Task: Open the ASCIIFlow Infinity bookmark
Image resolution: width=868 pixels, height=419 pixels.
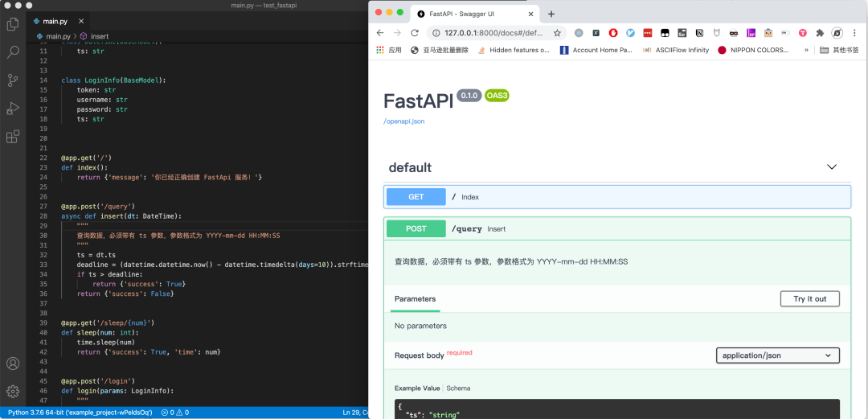Action: 676,50
